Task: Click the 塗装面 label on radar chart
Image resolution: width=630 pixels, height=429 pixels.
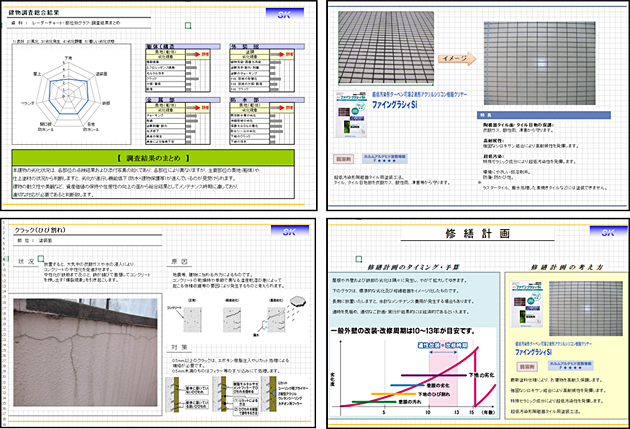Action: tap(101, 74)
